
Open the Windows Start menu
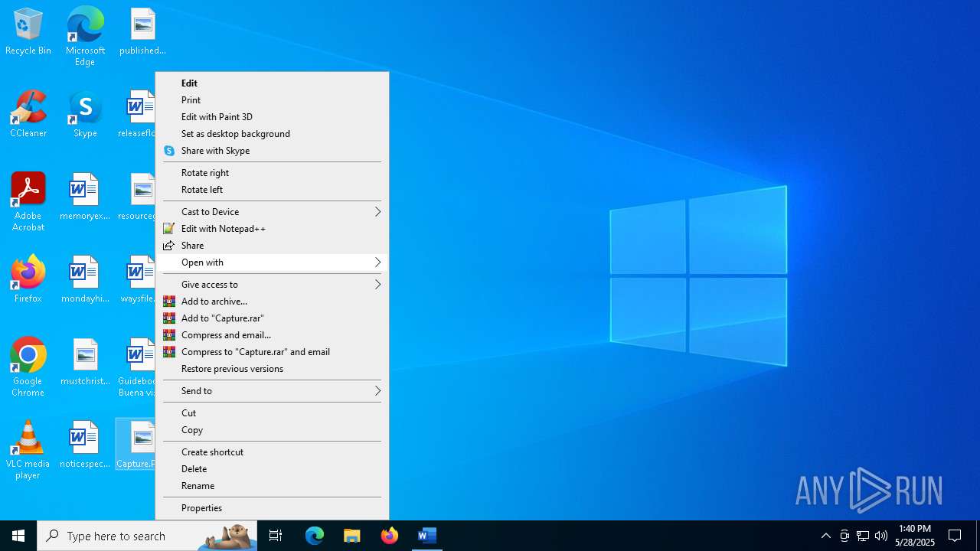click(x=18, y=536)
